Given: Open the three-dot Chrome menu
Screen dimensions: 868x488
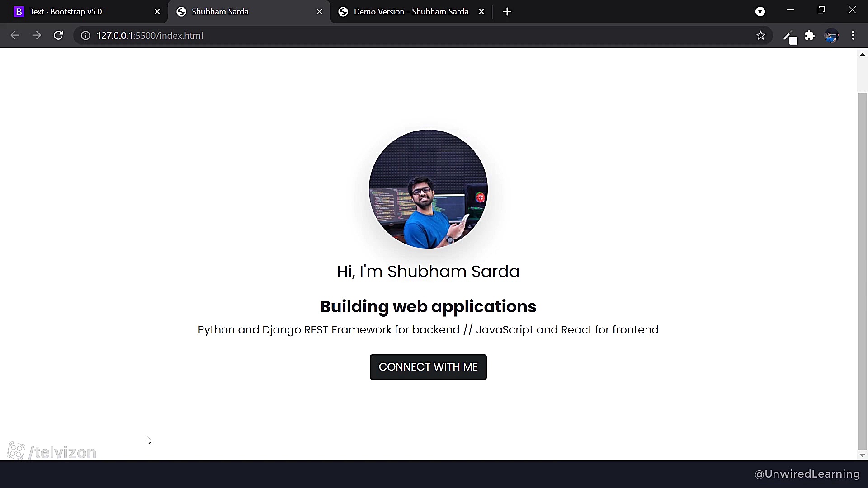Looking at the screenshot, I should pyautogui.click(x=854, y=35).
